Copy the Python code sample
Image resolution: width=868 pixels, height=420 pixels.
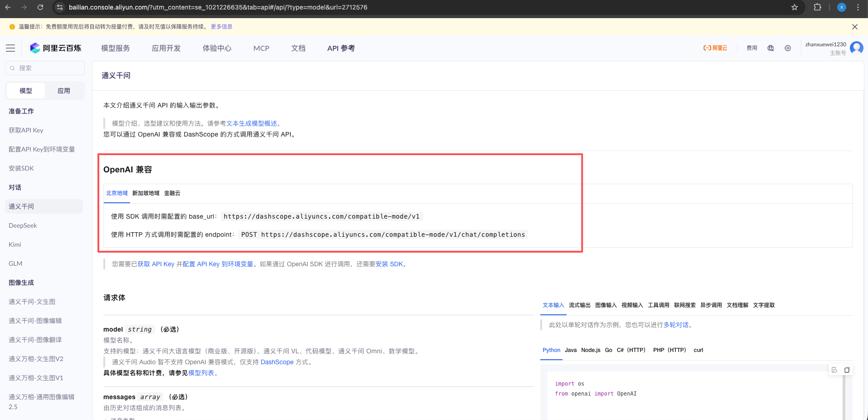pyautogui.click(x=847, y=370)
